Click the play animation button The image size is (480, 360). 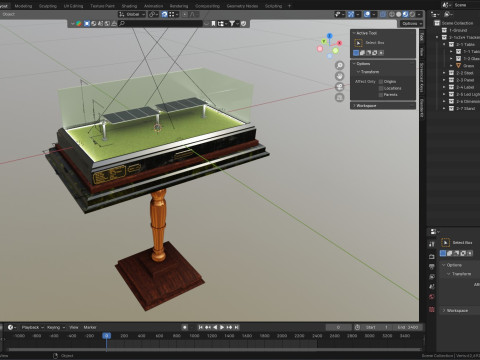tap(222, 327)
